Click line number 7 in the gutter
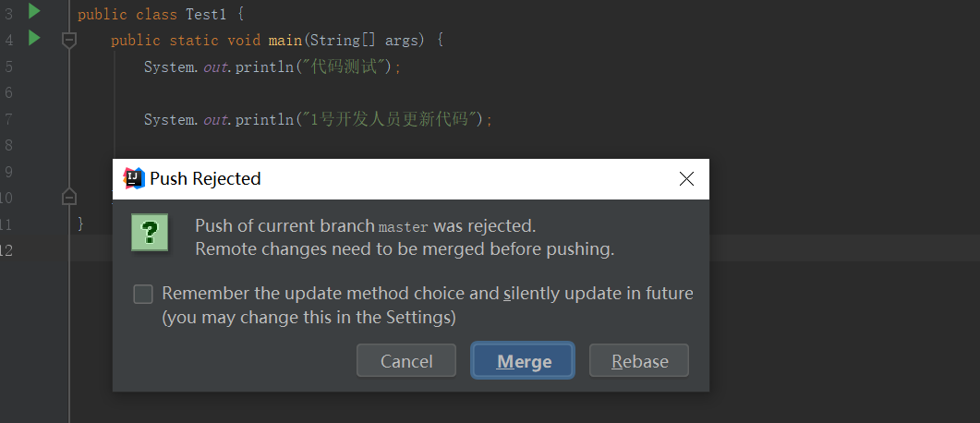 [x=8, y=119]
